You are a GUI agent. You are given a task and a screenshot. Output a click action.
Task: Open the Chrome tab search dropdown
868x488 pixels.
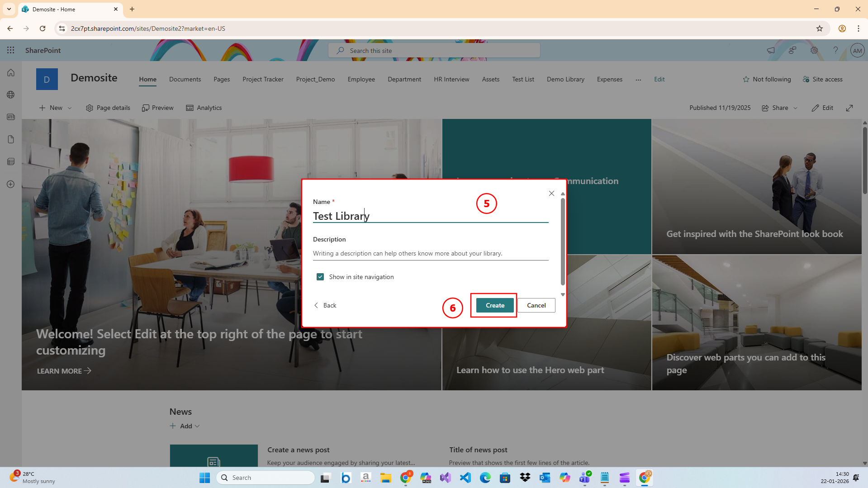(9, 9)
